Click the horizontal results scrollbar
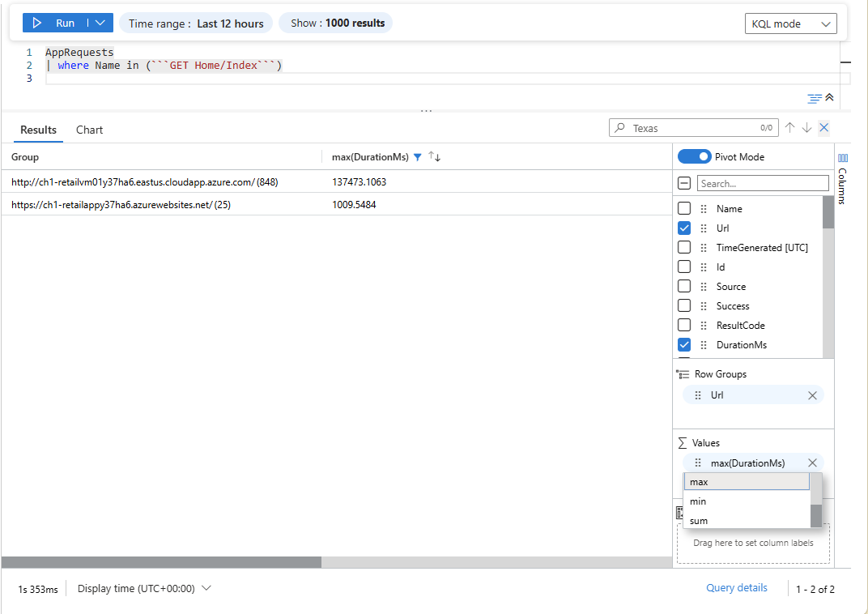The width and height of the screenshot is (868, 614). 162,562
